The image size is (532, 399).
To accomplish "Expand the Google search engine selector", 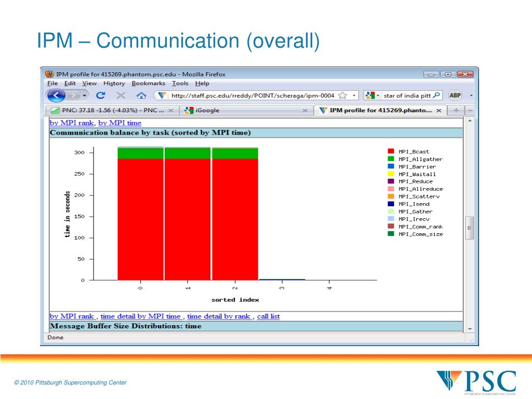I will point(372,96).
